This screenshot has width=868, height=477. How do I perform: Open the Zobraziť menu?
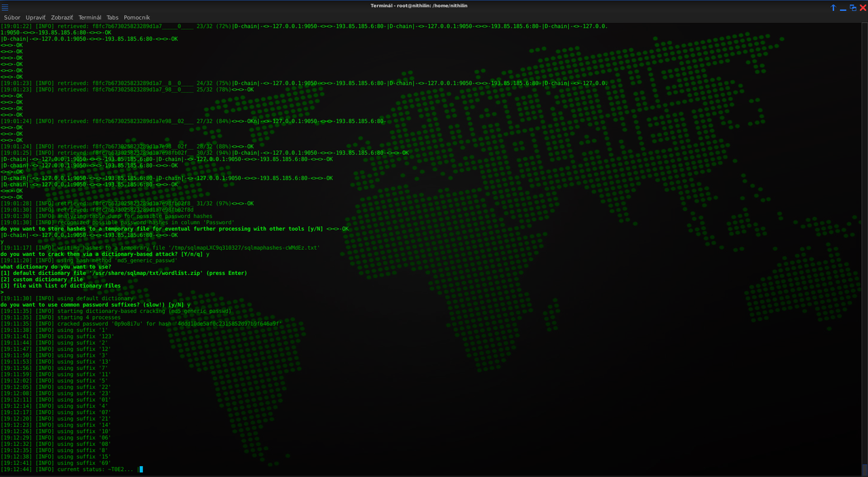63,18
